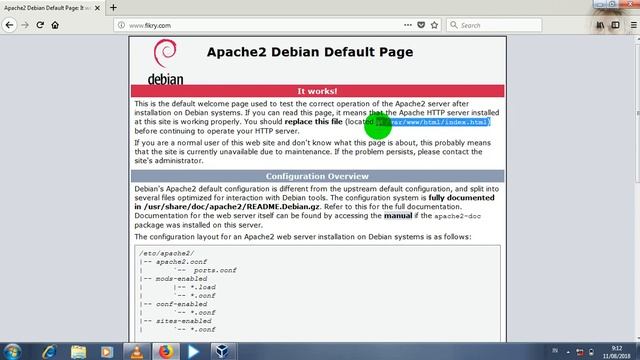The image size is (640, 360).
Task: Open the Library panel
Action: [x=600, y=25]
